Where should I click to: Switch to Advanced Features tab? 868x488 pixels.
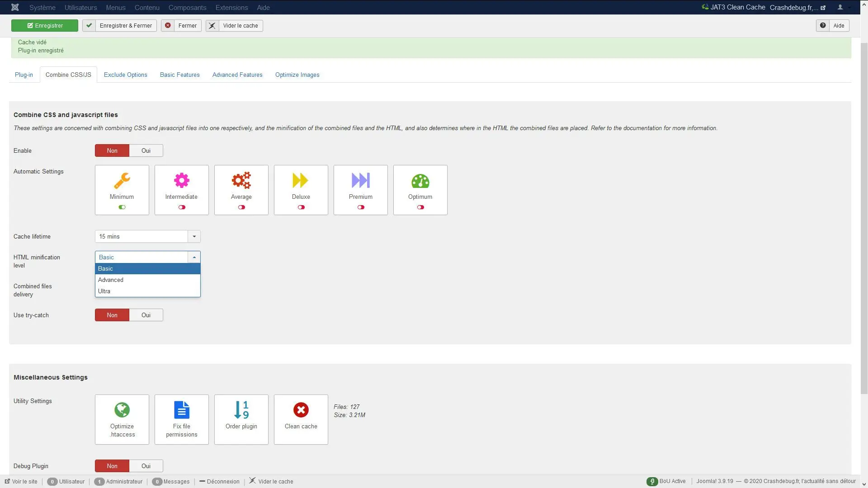(237, 75)
